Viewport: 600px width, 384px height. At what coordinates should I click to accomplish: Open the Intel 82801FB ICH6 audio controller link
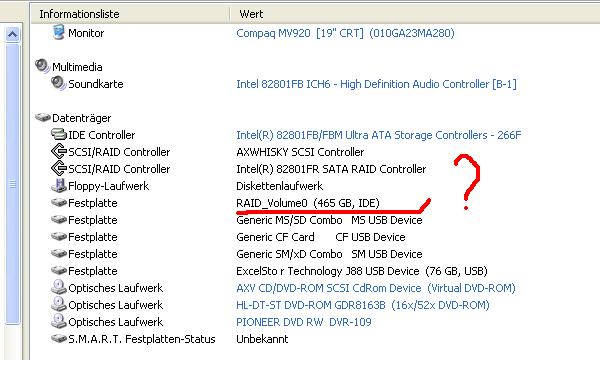coord(376,84)
